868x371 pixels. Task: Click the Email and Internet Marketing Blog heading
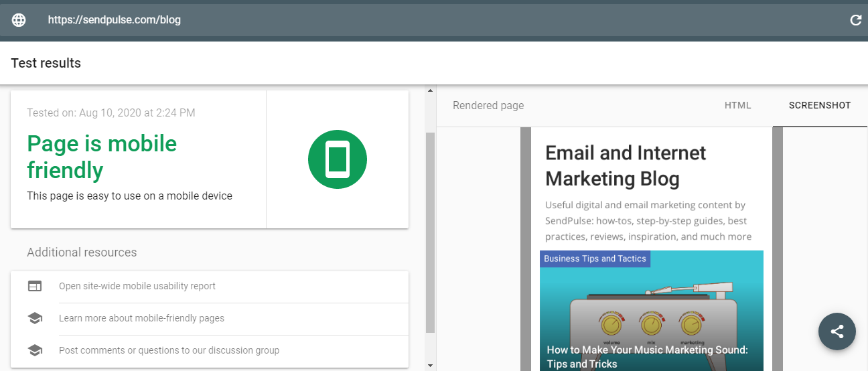pos(626,165)
